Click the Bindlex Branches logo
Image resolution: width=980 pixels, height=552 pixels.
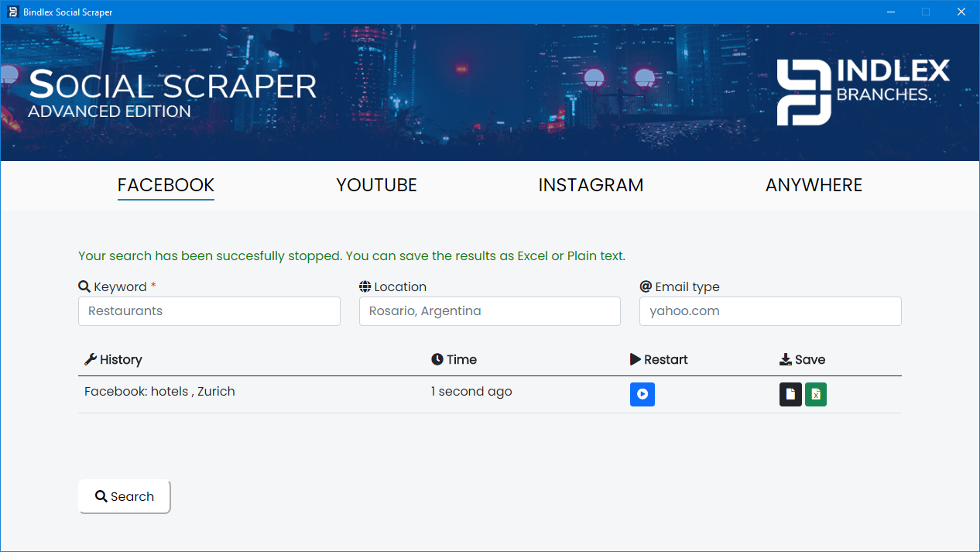pyautogui.click(x=864, y=91)
